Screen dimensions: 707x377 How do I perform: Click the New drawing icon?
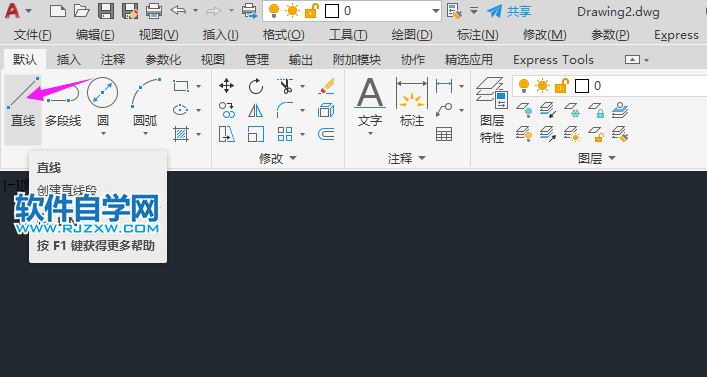coord(58,11)
